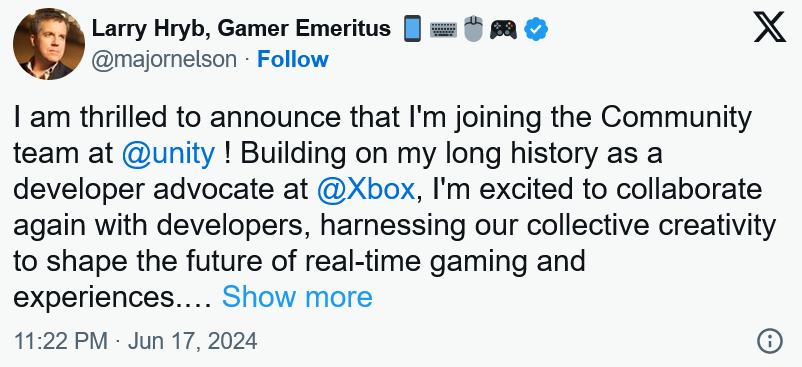Screen dimensions: 802x367
Task: Open the 11:22 PM timestamp link
Action: (x=60, y=341)
